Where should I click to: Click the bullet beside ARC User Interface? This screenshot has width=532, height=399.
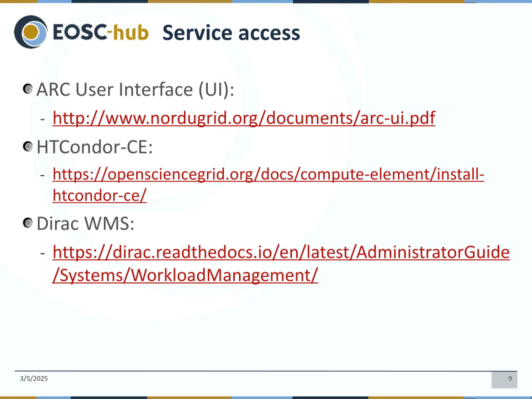pos(28,89)
